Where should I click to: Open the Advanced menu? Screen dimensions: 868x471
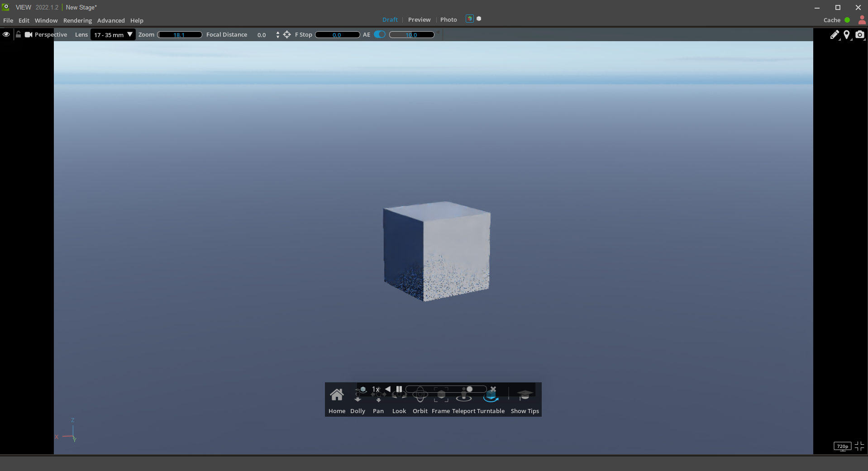point(111,20)
